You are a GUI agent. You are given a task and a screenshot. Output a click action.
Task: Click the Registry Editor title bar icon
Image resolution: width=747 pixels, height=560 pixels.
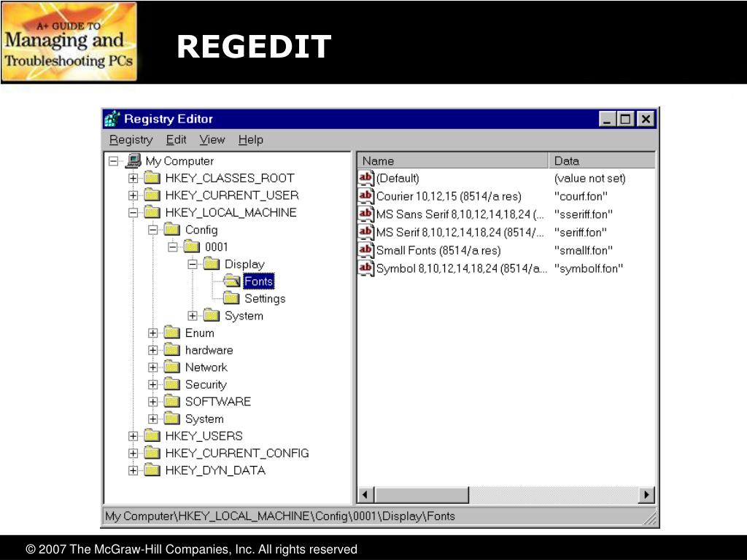[112, 119]
